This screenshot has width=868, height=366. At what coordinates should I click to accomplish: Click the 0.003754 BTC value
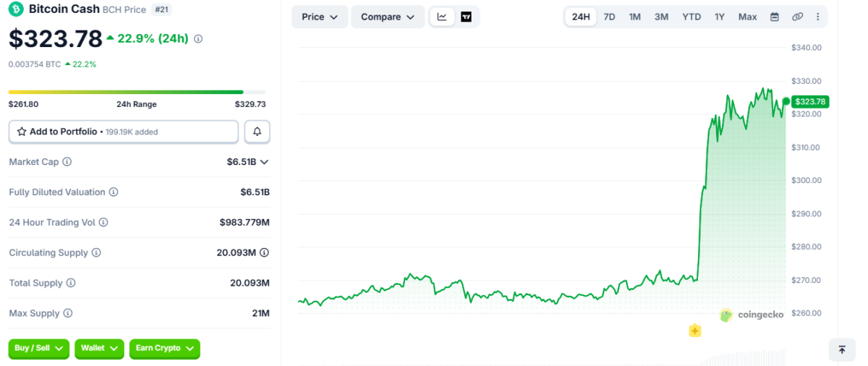(x=35, y=64)
